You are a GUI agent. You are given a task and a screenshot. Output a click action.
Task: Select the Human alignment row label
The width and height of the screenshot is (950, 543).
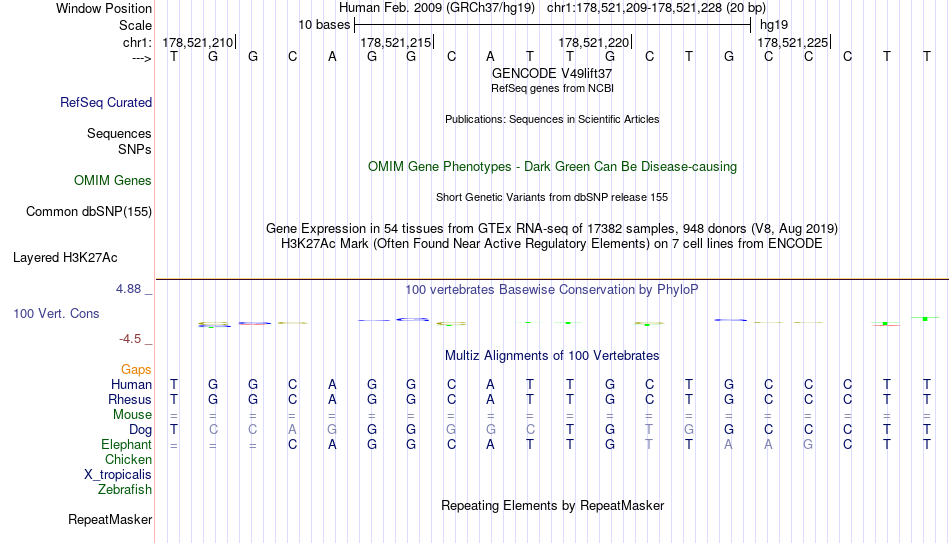tap(131, 384)
